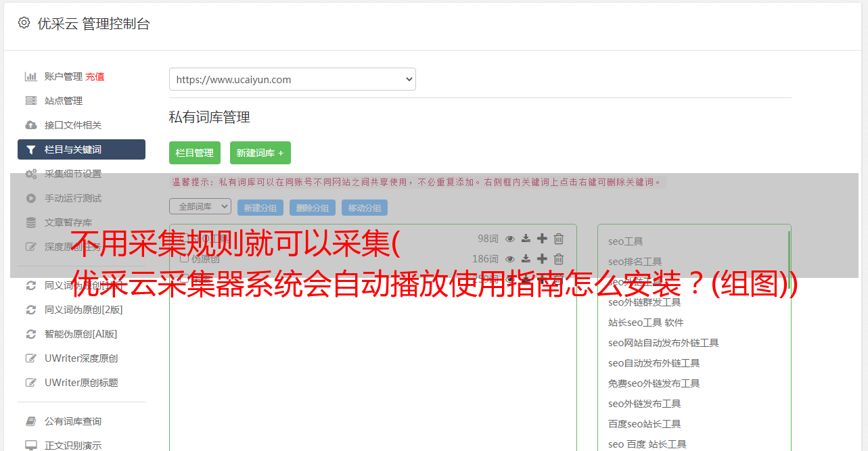Go to 智能伪原创[AI版] in the sidebar
Viewport: 868px width, 451px height.
81,334
